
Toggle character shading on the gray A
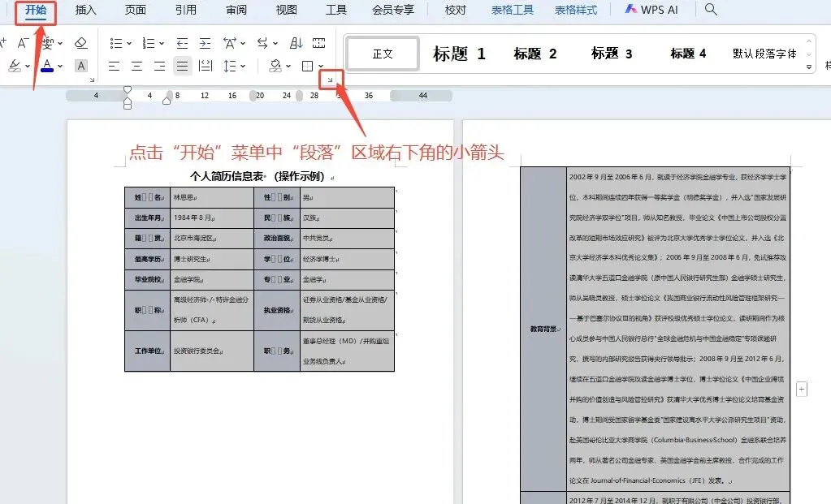pyautogui.click(x=81, y=66)
